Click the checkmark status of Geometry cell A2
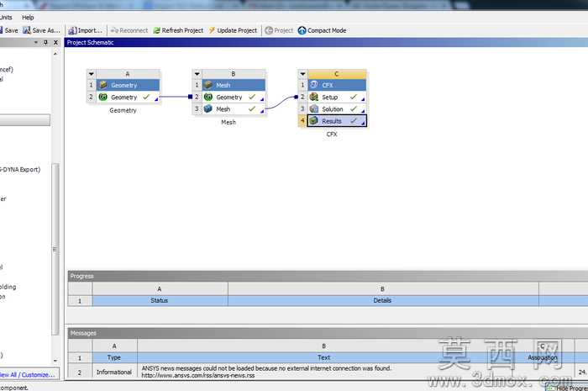The image size is (588, 391). tap(146, 98)
